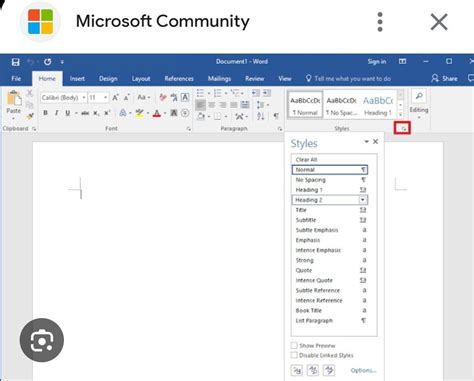Switch to the Mailings tab

tap(219, 79)
